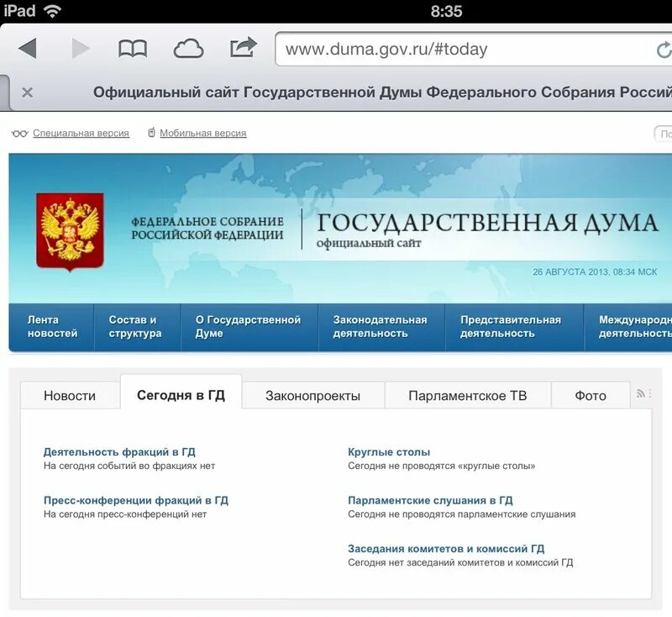Open Законодательная деятельность menu
This screenshot has width=672, height=617.
[x=381, y=327]
